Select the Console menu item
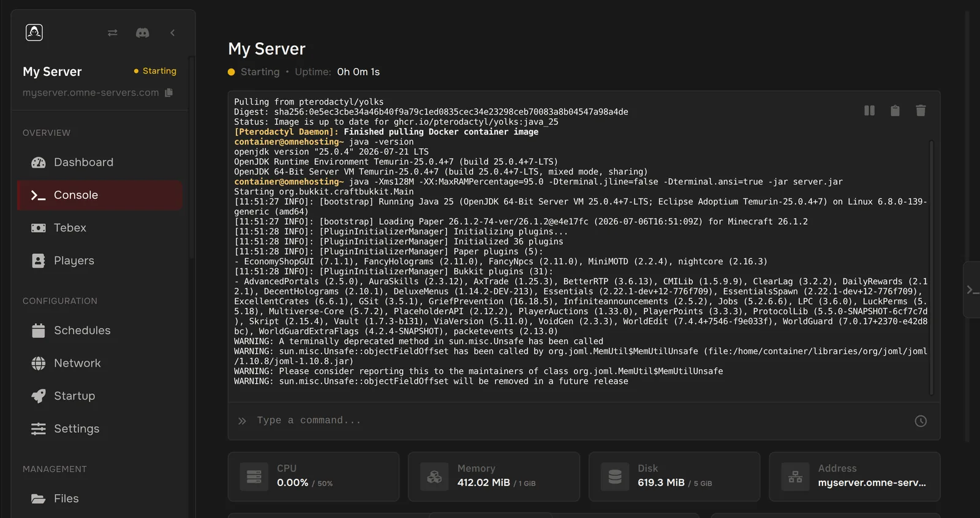The width and height of the screenshot is (980, 518). coord(100,195)
